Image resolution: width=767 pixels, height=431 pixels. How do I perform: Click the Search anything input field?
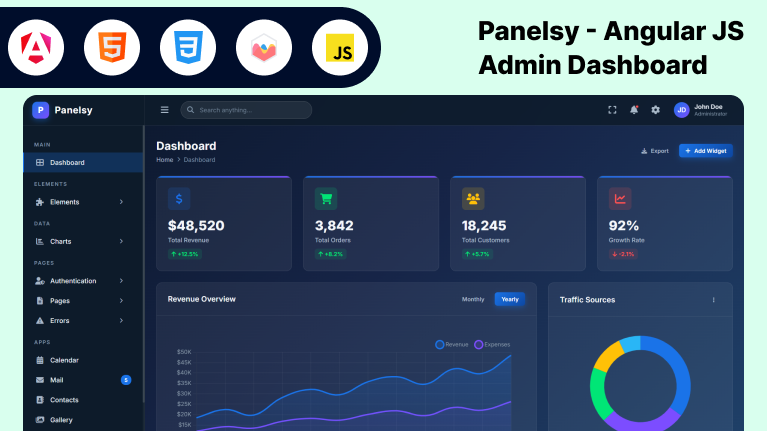(x=246, y=110)
